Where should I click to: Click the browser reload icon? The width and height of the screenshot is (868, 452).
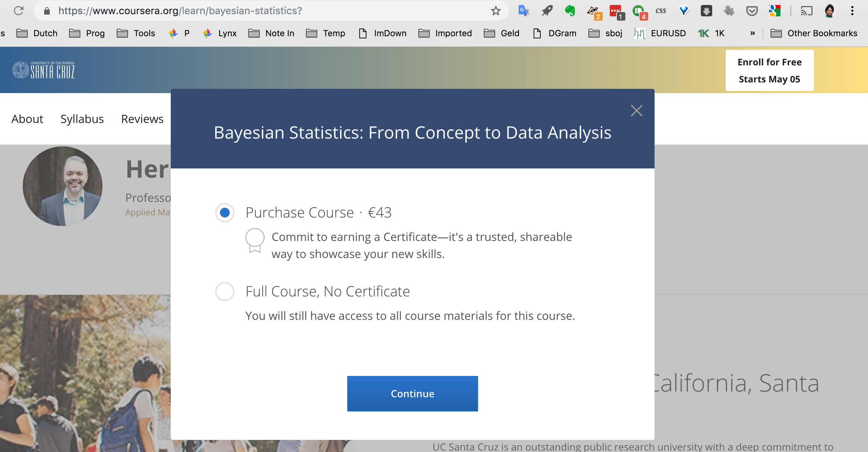point(18,11)
